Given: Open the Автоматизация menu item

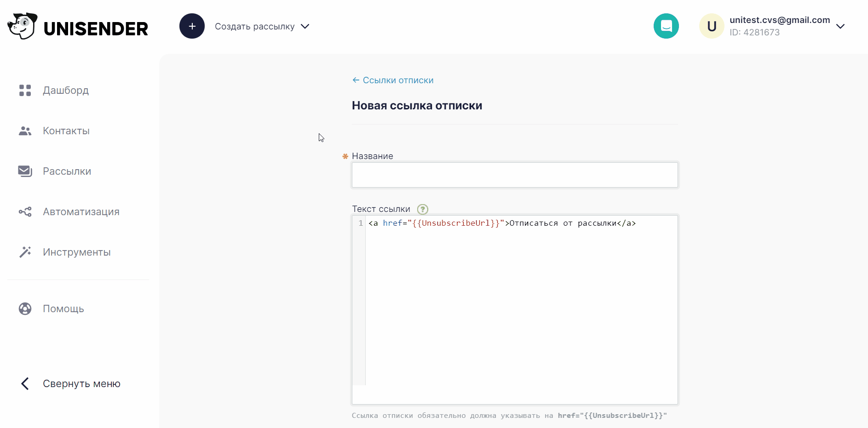Looking at the screenshot, I should 81,212.
